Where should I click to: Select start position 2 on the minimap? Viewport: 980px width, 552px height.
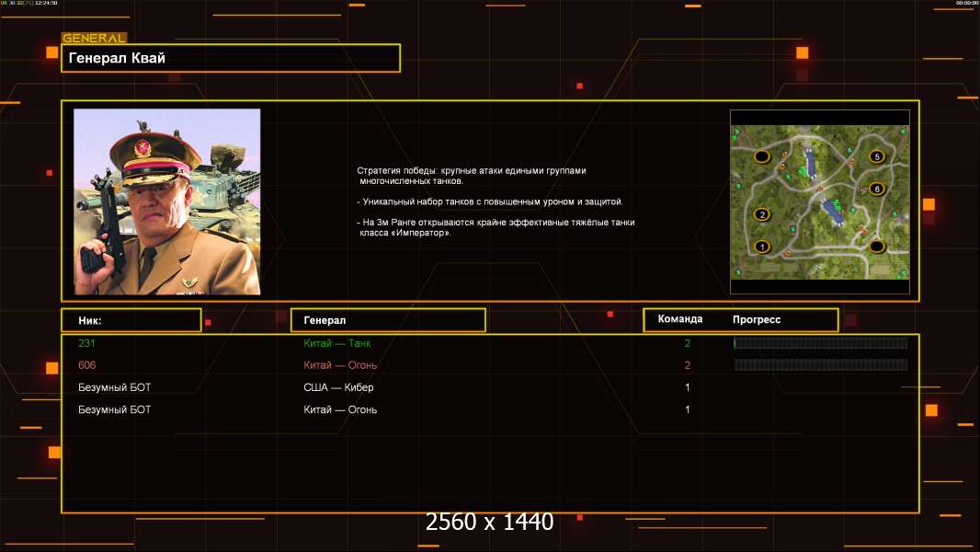(761, 214)
